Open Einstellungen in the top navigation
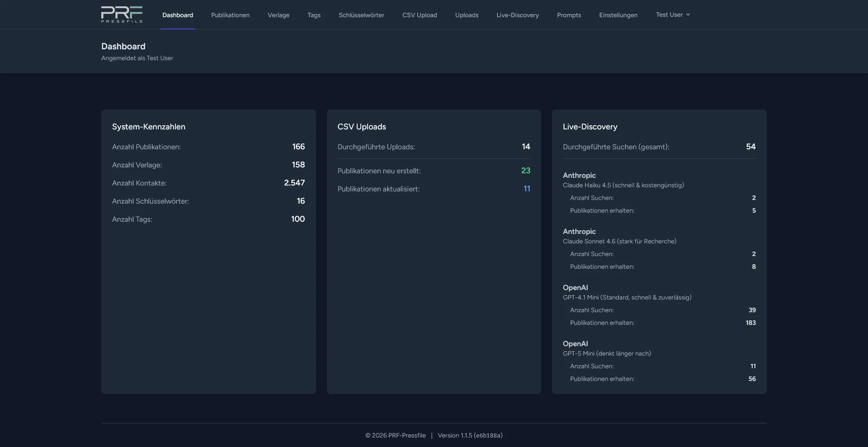 (618, 15)
